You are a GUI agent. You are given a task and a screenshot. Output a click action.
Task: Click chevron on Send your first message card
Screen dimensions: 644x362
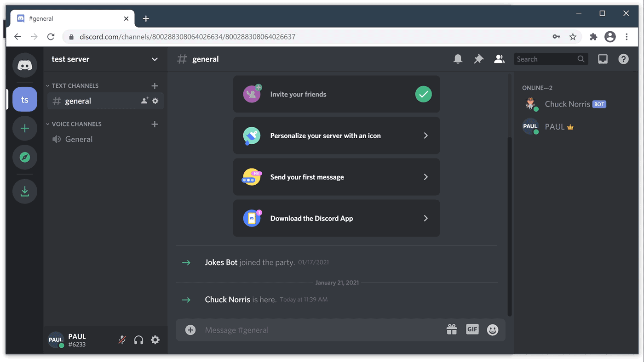[x=425, y=177]
